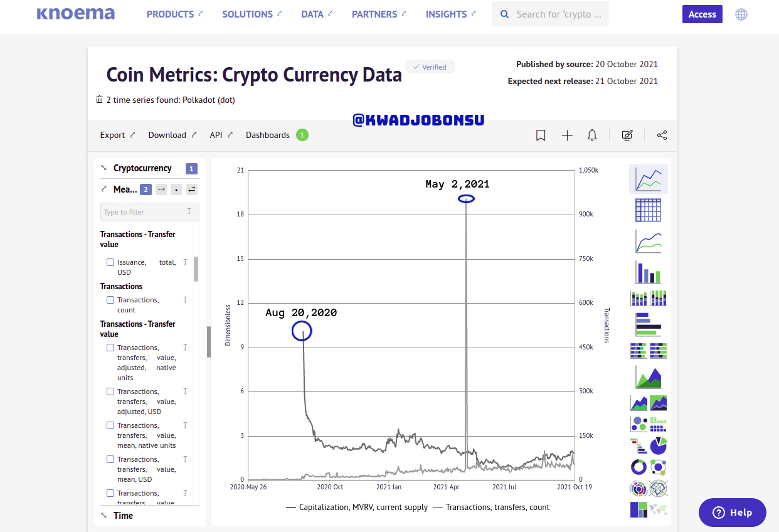Screen dimensions: 779x532
Task: Select the sunburst chart icon
Action: tap(639, 488)
